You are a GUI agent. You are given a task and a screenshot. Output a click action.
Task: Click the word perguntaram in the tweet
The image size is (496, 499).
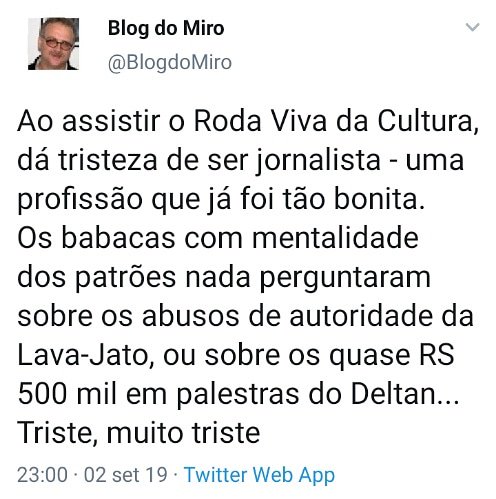click(x=345, y=279)
